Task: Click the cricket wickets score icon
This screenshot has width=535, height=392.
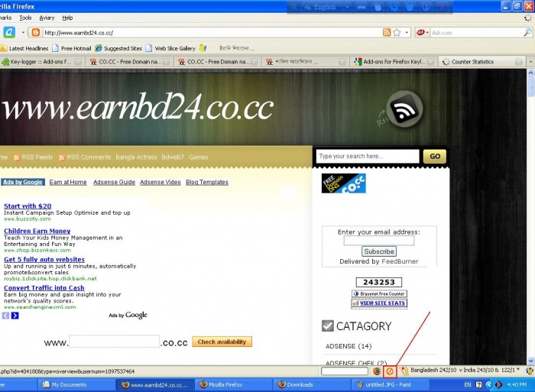Action: (x=404, y=371)
